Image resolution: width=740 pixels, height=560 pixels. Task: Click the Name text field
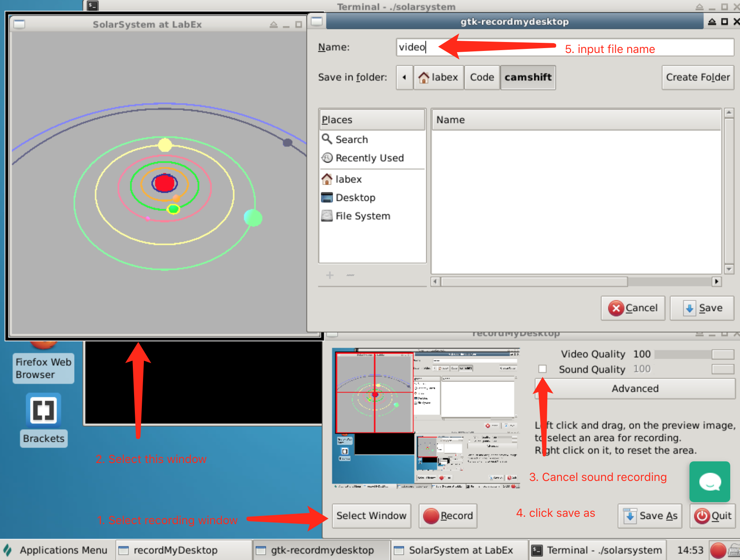click(x=565, y=47)
